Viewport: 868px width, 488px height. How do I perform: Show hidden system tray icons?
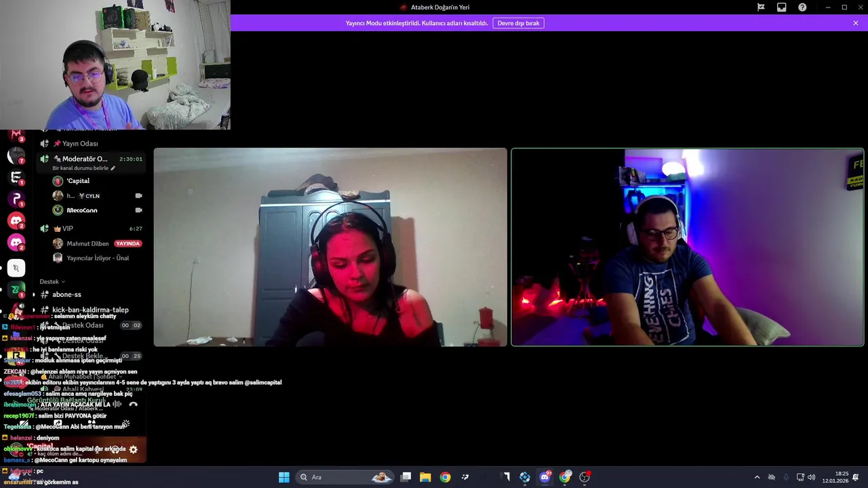pyautogui.click(x=757, y=477)
